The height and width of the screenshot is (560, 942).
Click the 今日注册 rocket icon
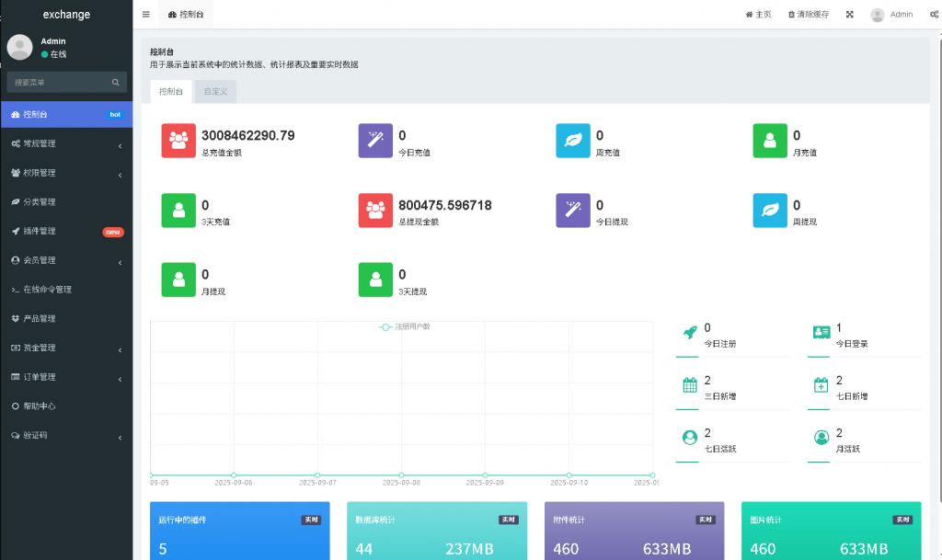pyautogui.click(x=690, y=333)
